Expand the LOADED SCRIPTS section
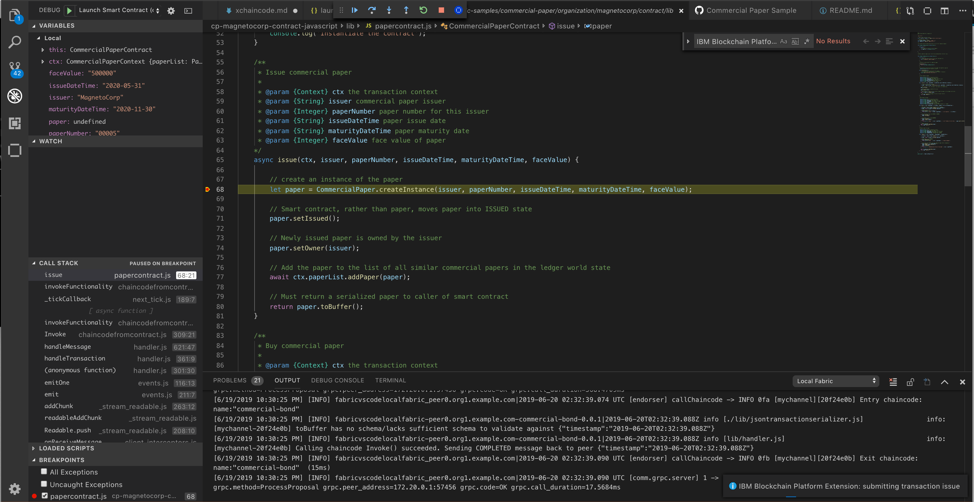This screenshot has height=502, width=974. pos(115,448)
